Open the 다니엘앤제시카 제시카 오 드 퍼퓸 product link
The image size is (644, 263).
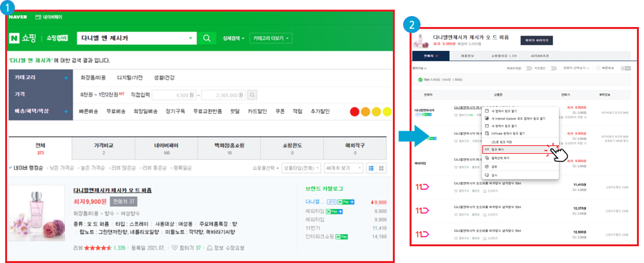click(x=113, y=190)
